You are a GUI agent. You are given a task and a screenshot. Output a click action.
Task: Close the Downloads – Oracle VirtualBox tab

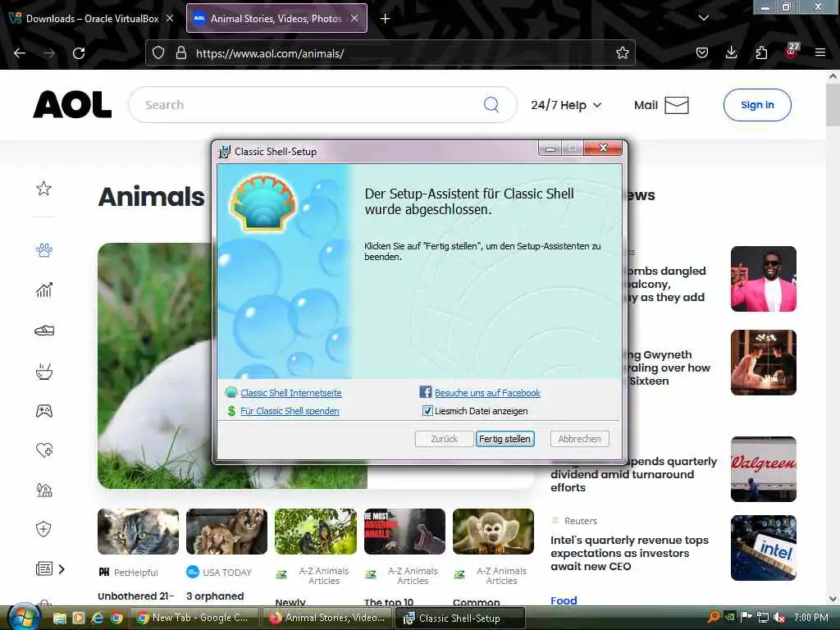(x=170, y=18)
